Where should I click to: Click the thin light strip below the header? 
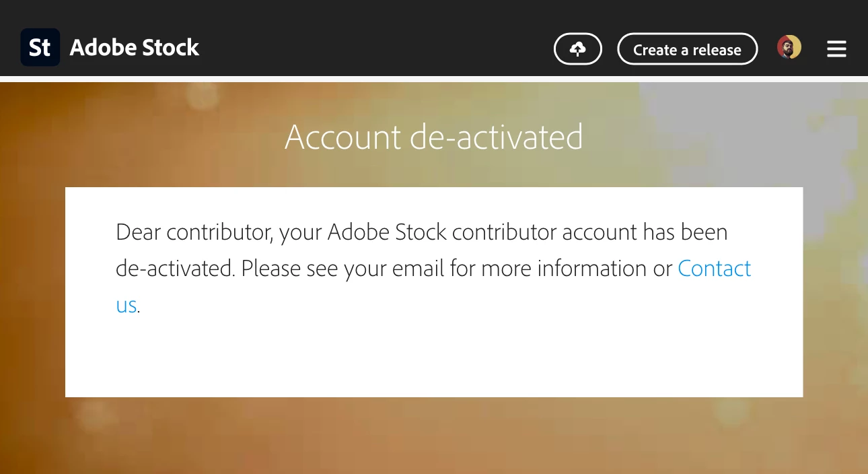(433, 79)
